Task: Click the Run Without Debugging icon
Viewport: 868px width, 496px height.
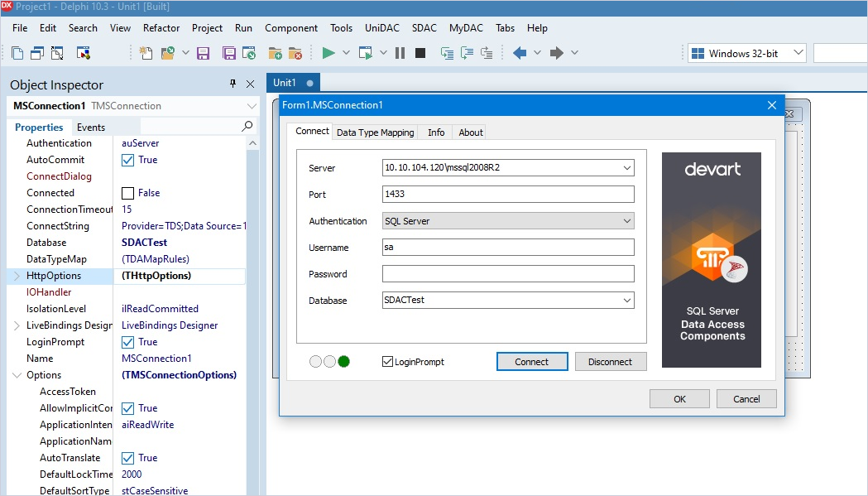Action: point(366,53)
